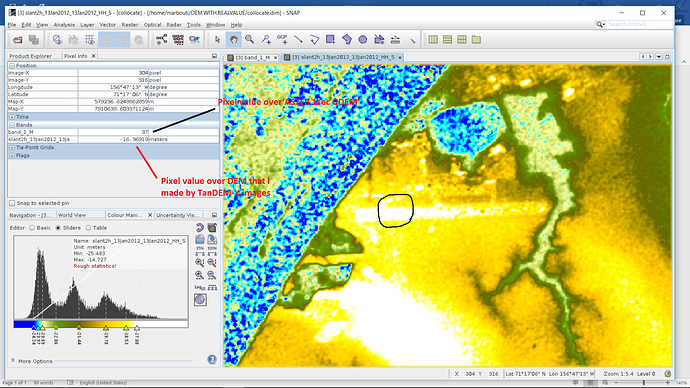The width and height of the screenshot is (690, 388).
Task: Select the draw rectangle tool
Action: (330, 40)
